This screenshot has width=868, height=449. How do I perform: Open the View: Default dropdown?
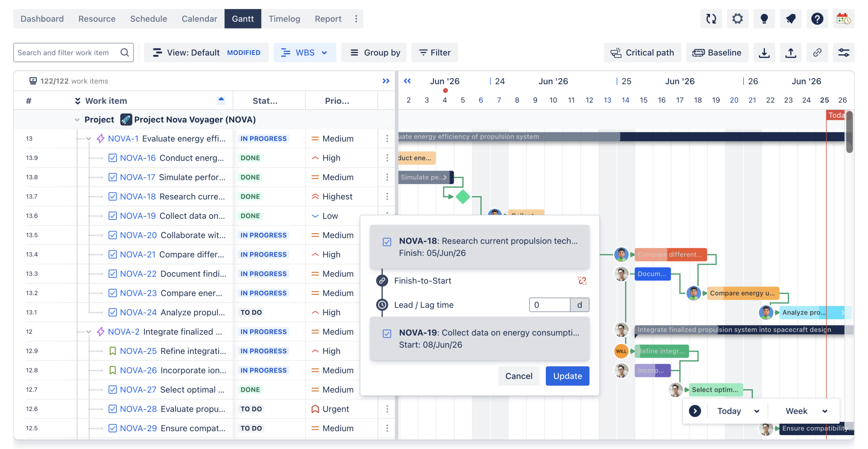pos(206,53)
